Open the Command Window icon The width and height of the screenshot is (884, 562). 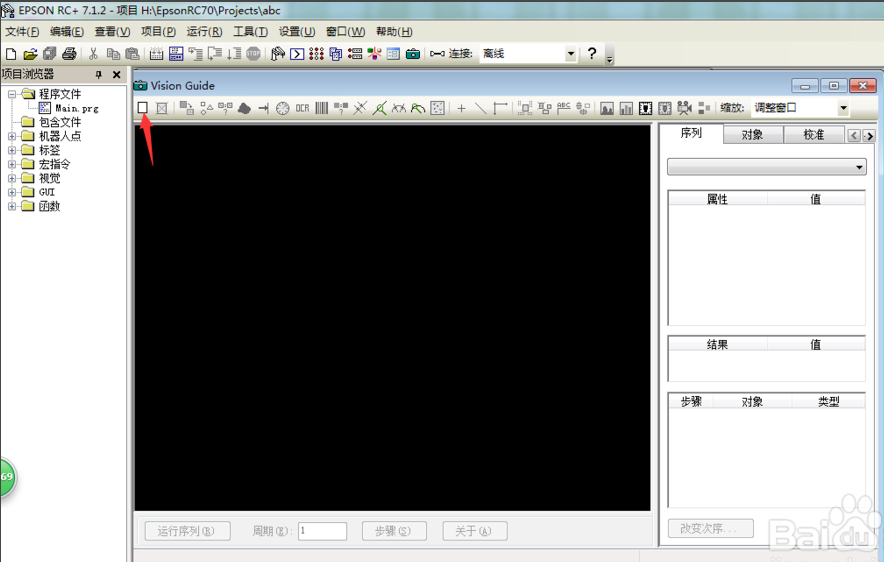[x=297, y=54]
